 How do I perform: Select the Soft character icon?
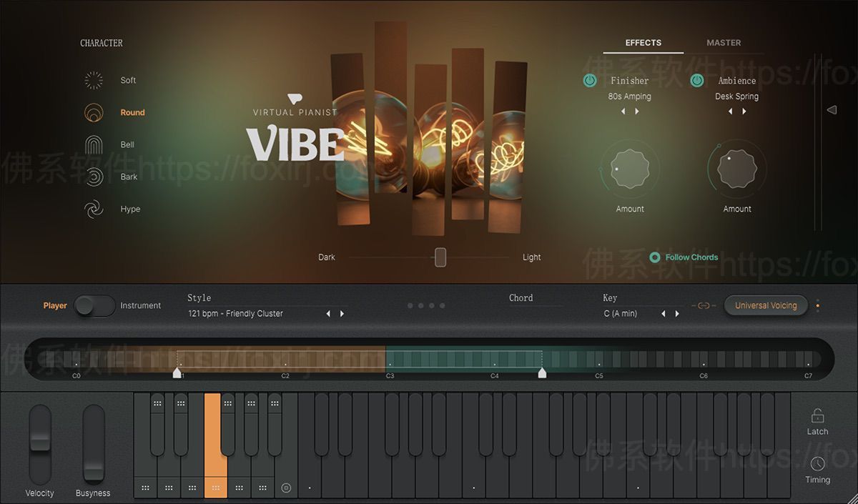pyautogui.click(x=94, y=81)
